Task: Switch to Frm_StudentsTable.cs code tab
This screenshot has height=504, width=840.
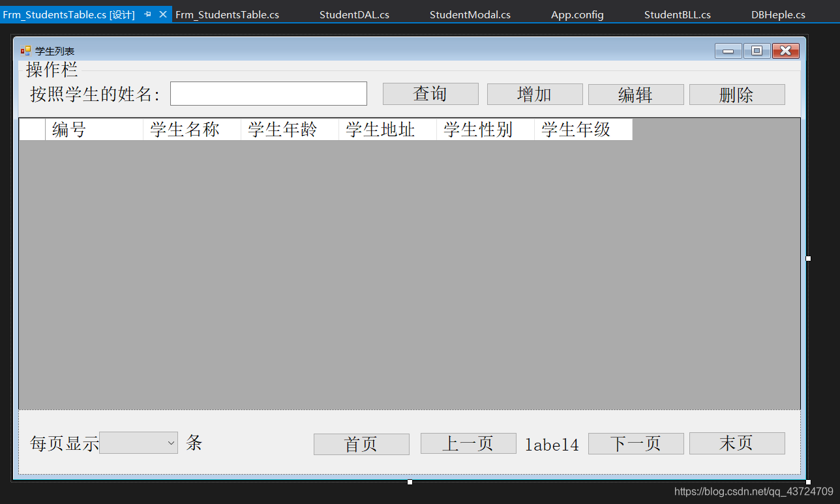Action: click(227, 14)
